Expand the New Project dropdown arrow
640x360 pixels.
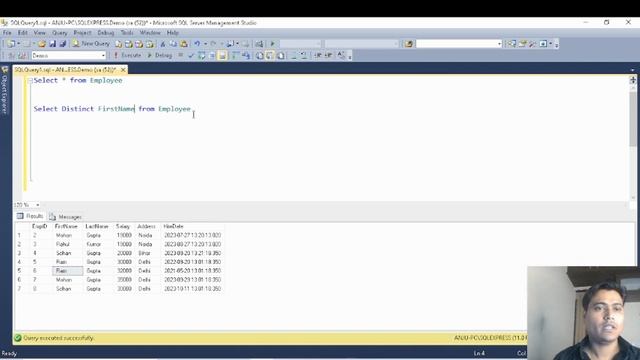pos(18,44)
